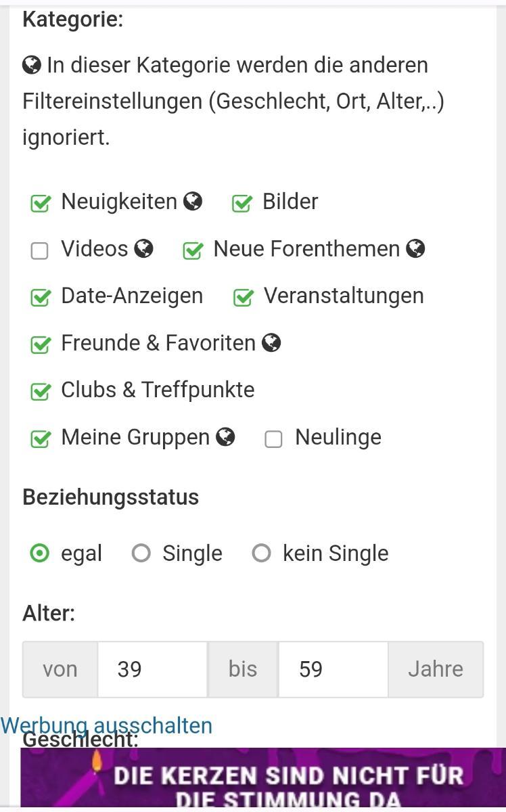Choose the kein Single radio option
Viewport: 506px width, 812px height.
coord(261,554)
